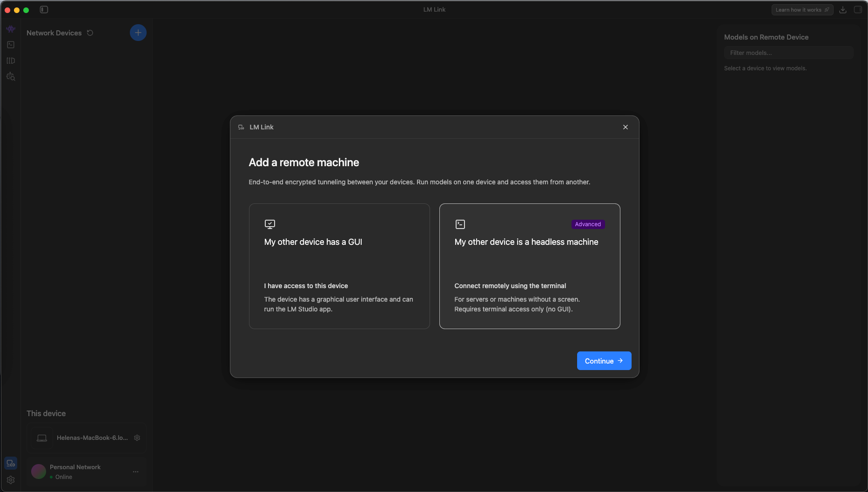Viewport: 868px width, 492px height.
Task: Open the model discover search icon
Action: click(x=11, y=76)
